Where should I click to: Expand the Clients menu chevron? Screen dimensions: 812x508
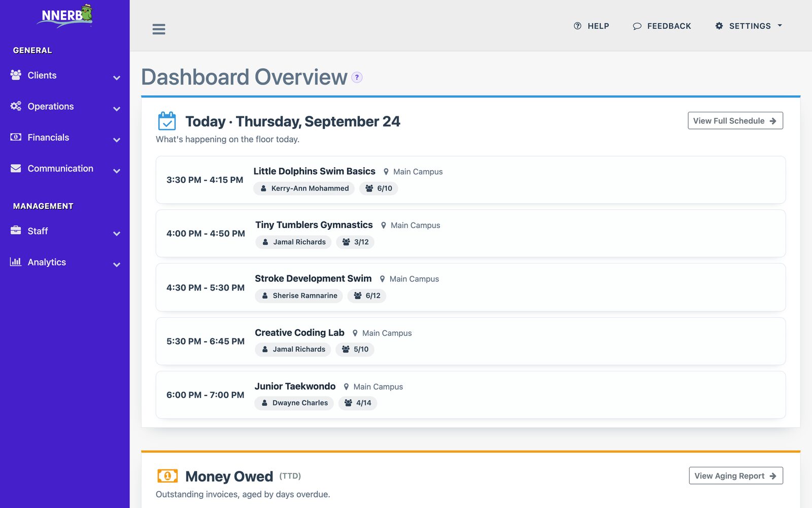(x=117, y=78)
